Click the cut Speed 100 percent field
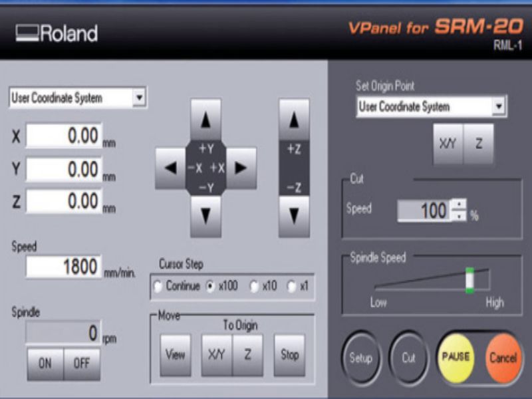The width and height of the screenshot is (532, 399). point(424,211)
